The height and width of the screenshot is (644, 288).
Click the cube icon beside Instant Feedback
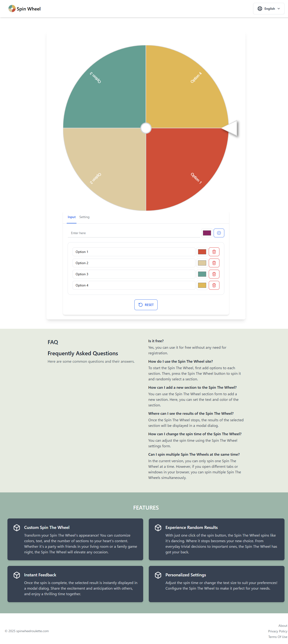point(17,575)
